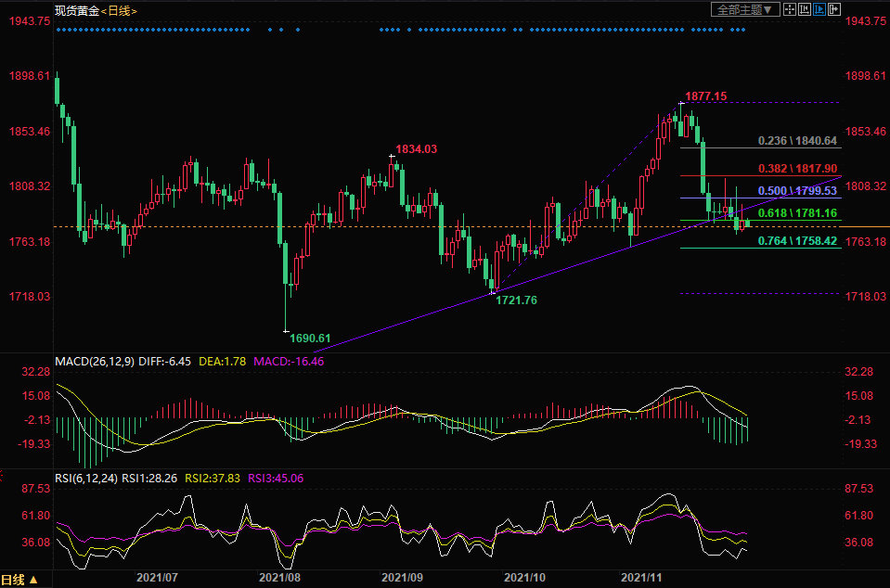Click the 1721.76 trendline anchor label
This screenshot has height=588, width=890.
(515, 300)
